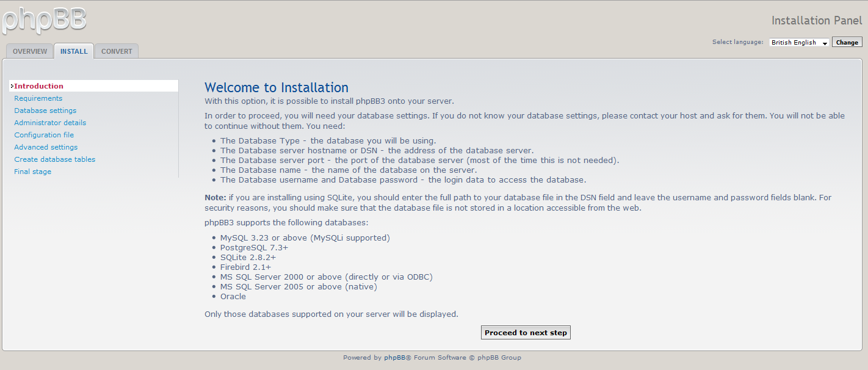This screenshot has height=370, width=868.
Task: Click 'The Database Type' bullet line
Action: point(328,140)
